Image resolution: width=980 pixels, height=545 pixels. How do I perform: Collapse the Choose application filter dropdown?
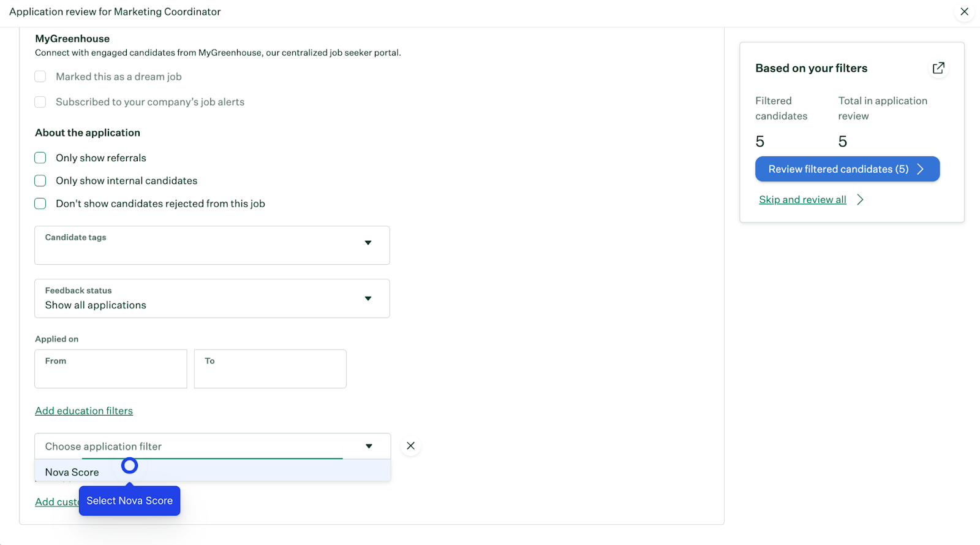point(369,446)
